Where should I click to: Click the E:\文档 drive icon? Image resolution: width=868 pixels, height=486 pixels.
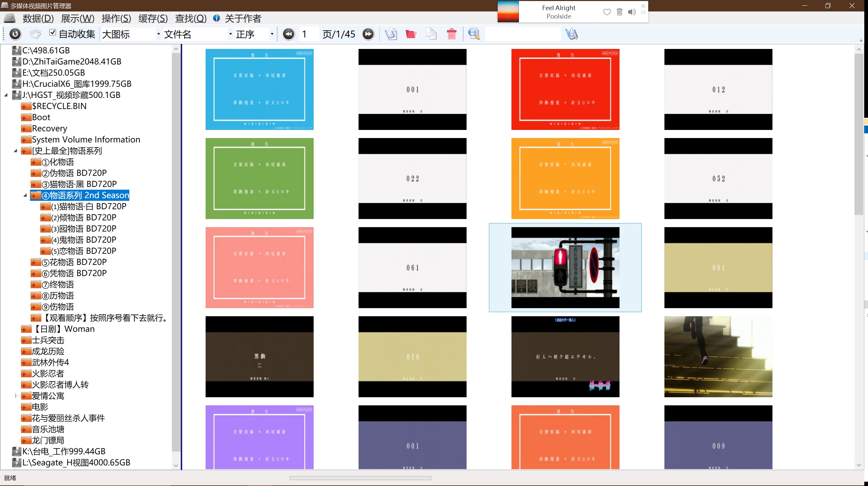pos(17,73)
